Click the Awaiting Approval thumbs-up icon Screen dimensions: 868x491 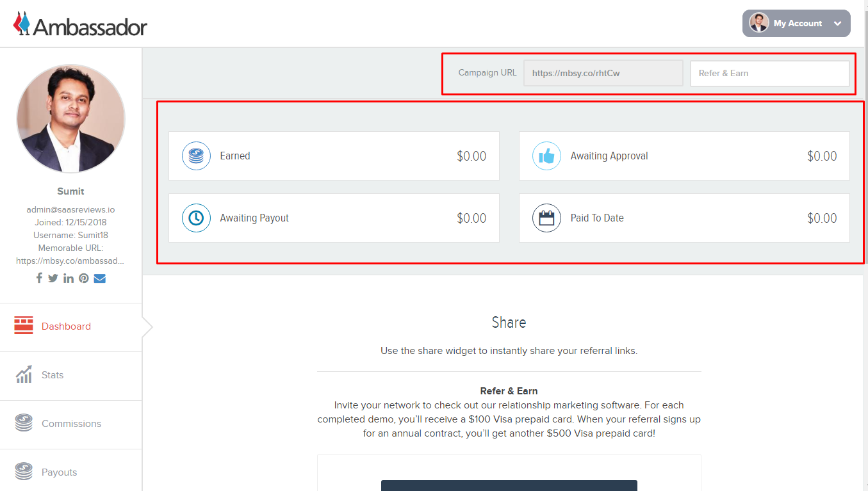(x=546, y=156)
